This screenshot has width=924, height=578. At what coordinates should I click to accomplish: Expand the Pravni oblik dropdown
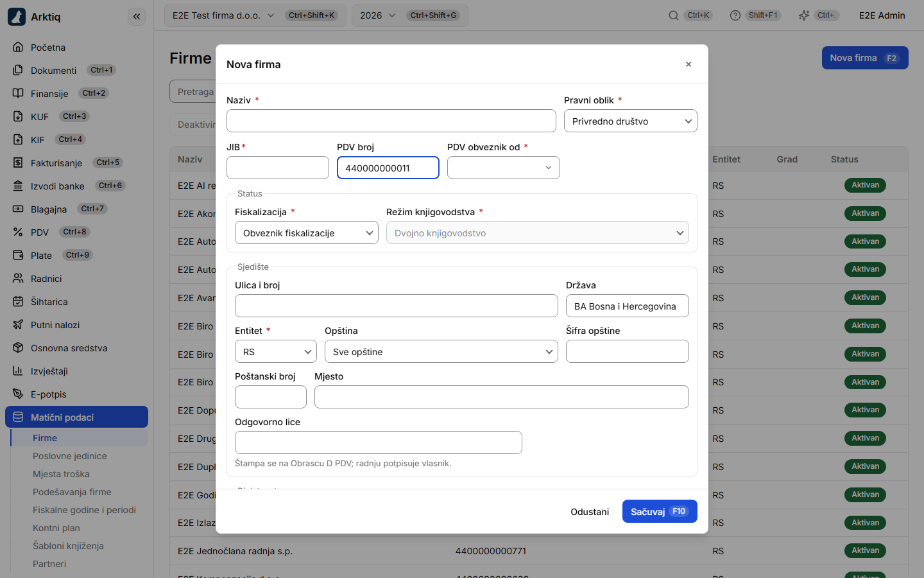(x=631, y=121)
